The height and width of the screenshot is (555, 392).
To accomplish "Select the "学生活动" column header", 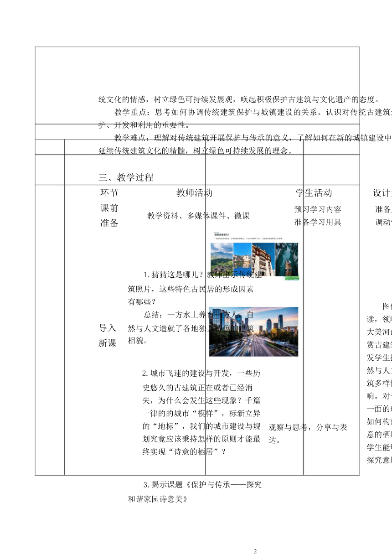I will pos(314,193).
